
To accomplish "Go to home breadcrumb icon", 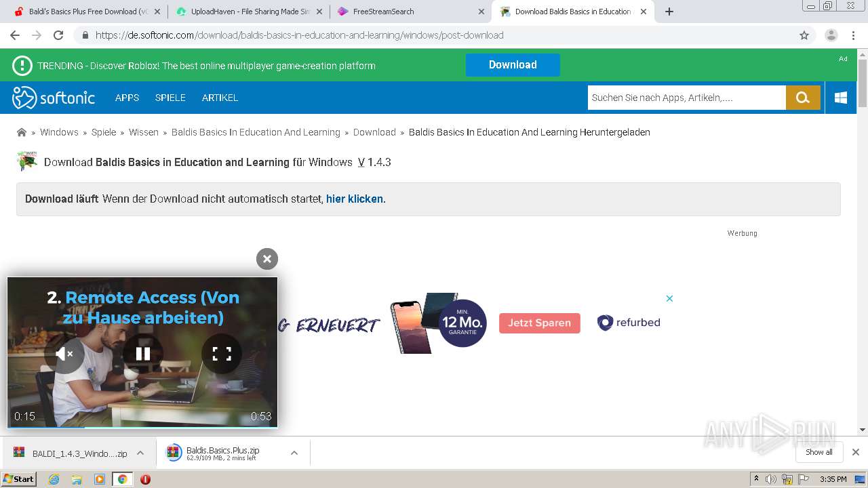I will click(22, 132).
